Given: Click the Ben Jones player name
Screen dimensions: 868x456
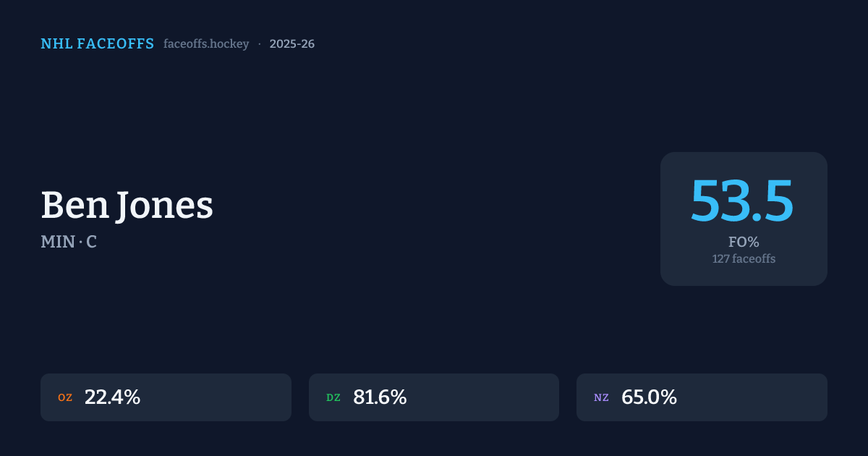Looking at the screenshot, I should coord(127,205).
